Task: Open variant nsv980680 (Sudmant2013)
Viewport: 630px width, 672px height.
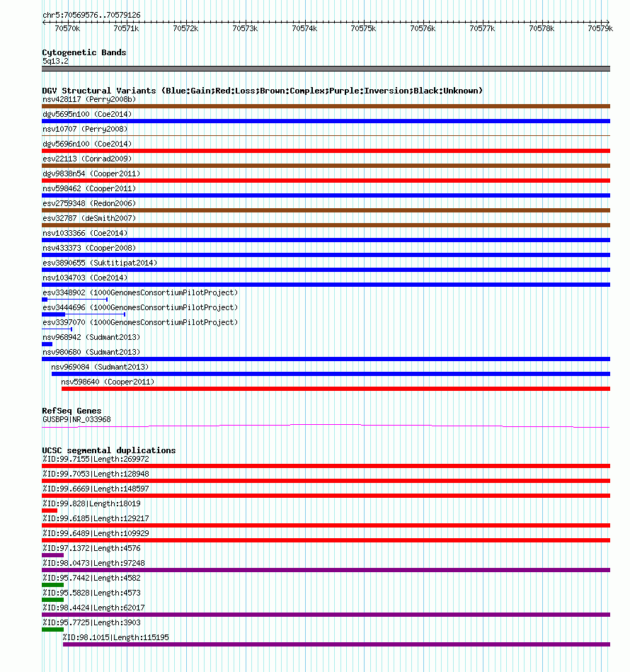Action: tap(91, 352)
